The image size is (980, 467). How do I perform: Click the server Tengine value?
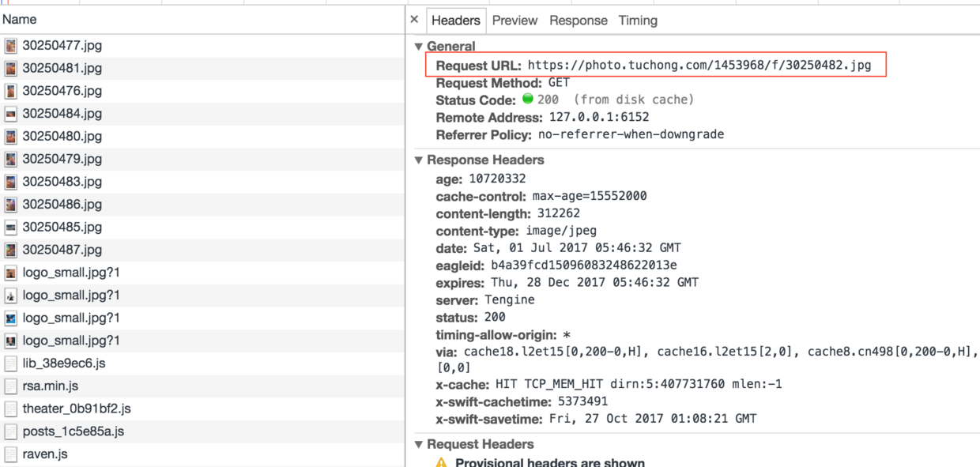pos(510,300)
